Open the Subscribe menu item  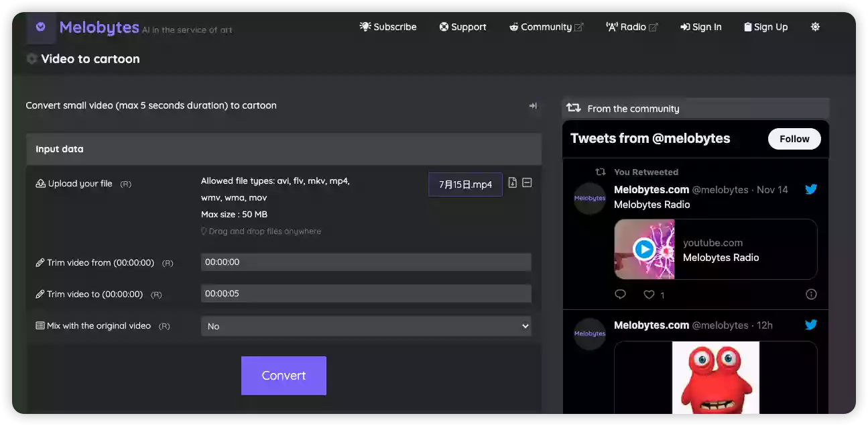coord(388,27)
